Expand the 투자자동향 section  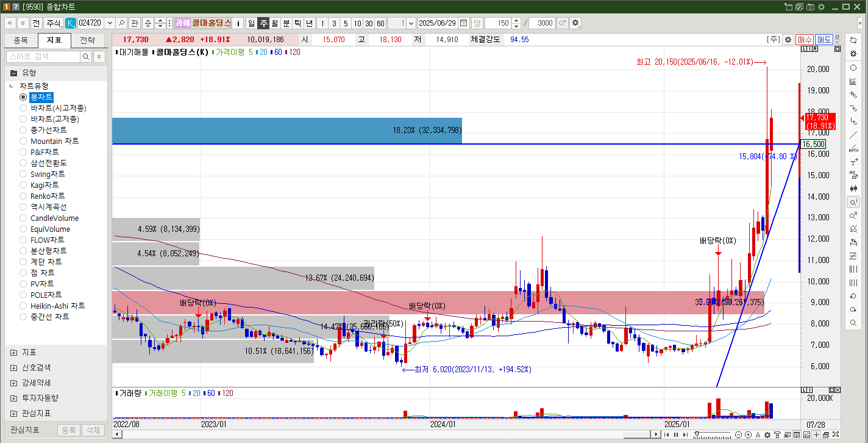pyautogui.click(x=13, y=398)
